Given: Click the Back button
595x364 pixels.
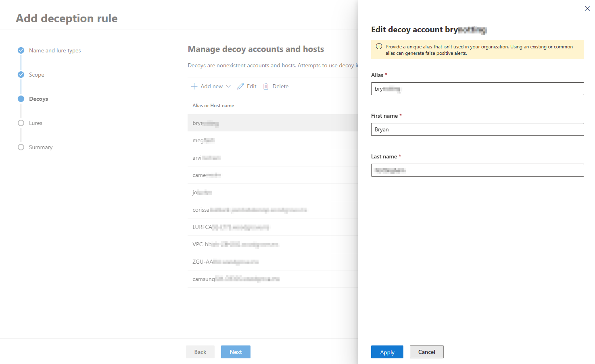Looking at the screenshot, I should 200,352.
